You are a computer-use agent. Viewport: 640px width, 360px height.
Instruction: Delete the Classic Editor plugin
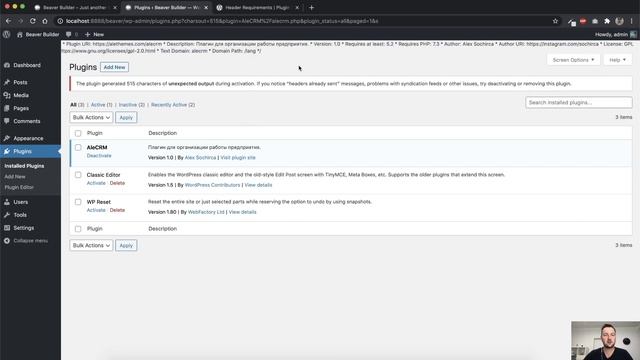pos(117,183)
